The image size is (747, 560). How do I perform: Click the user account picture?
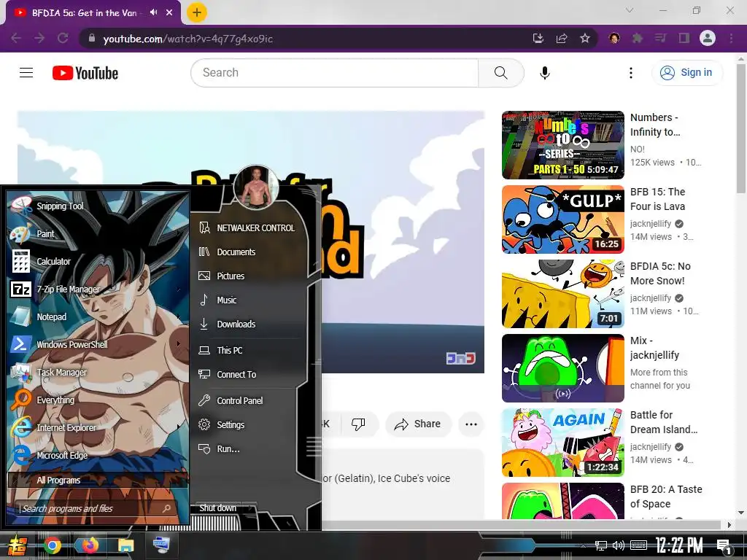coord(257,187)
